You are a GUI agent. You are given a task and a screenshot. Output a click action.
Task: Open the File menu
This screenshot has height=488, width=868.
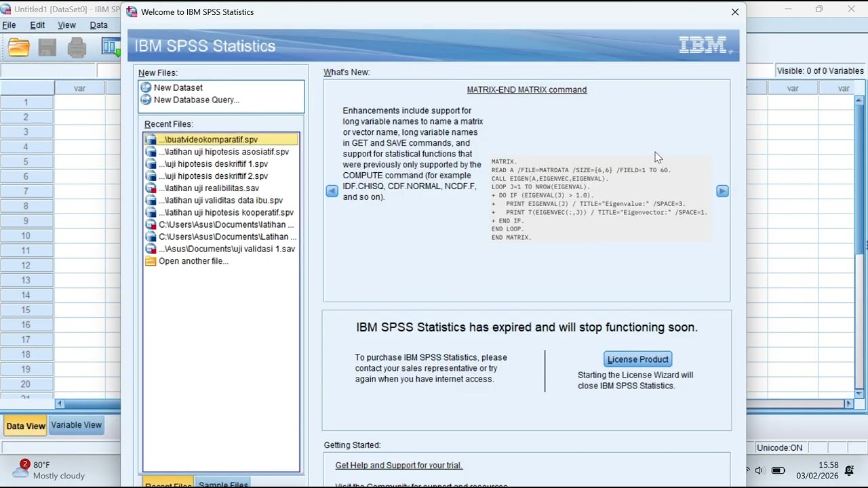coord(9,25)
